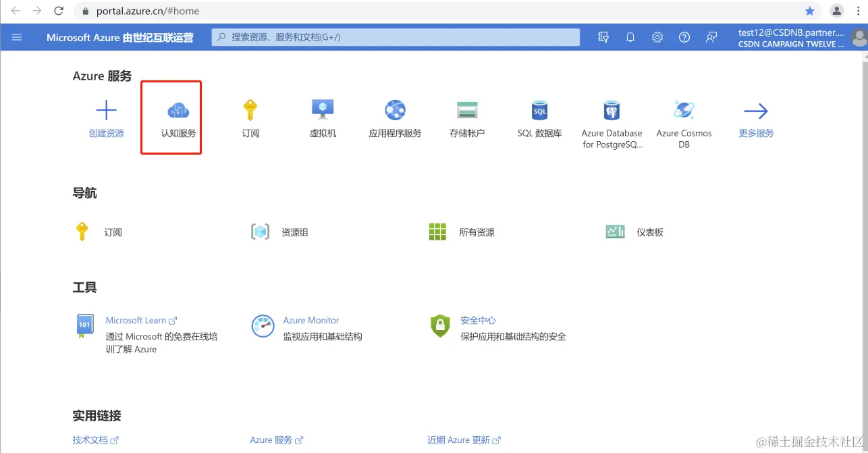Click the 安全中心 link text
The height and width of the screenshot is (453, 868).
pos(478,320)
